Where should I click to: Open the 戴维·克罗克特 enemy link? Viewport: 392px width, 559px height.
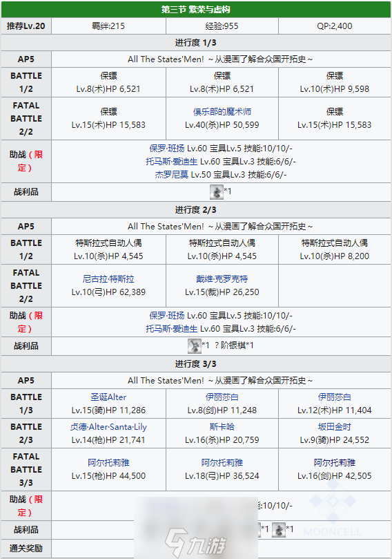[x=222, y=278]
